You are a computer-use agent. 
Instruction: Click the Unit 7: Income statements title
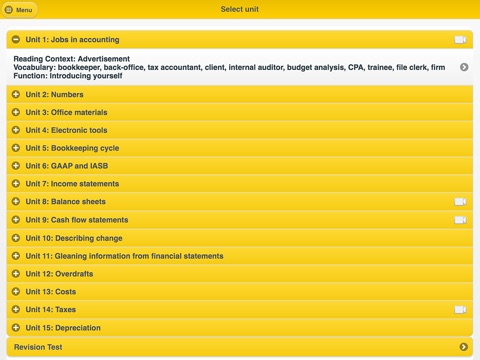[72, 184]
